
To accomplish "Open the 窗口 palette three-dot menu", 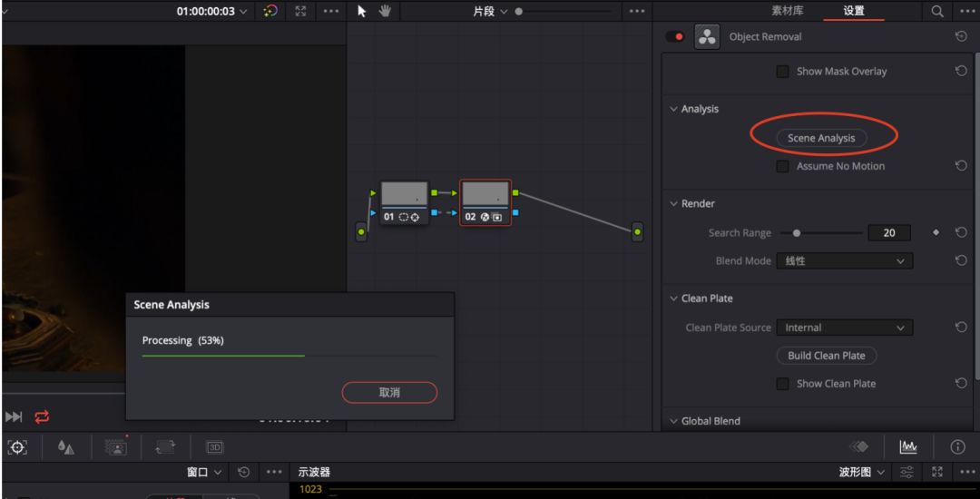I will click(274, 473).
